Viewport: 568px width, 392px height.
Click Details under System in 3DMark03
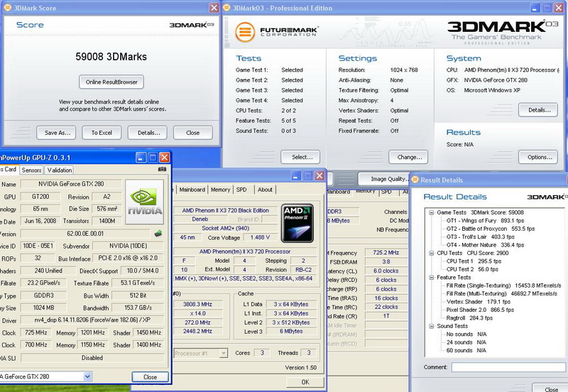tap(538, 110)
